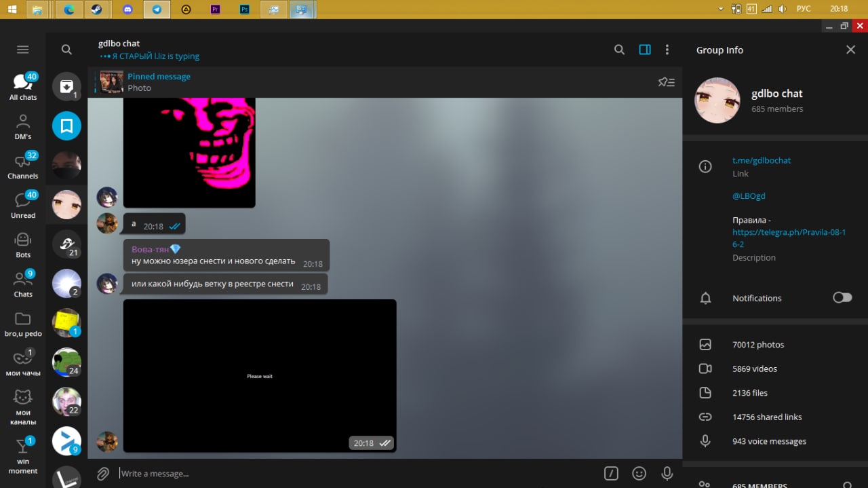Open Adobe Premiere Pro from taskbar

point(216,10)
